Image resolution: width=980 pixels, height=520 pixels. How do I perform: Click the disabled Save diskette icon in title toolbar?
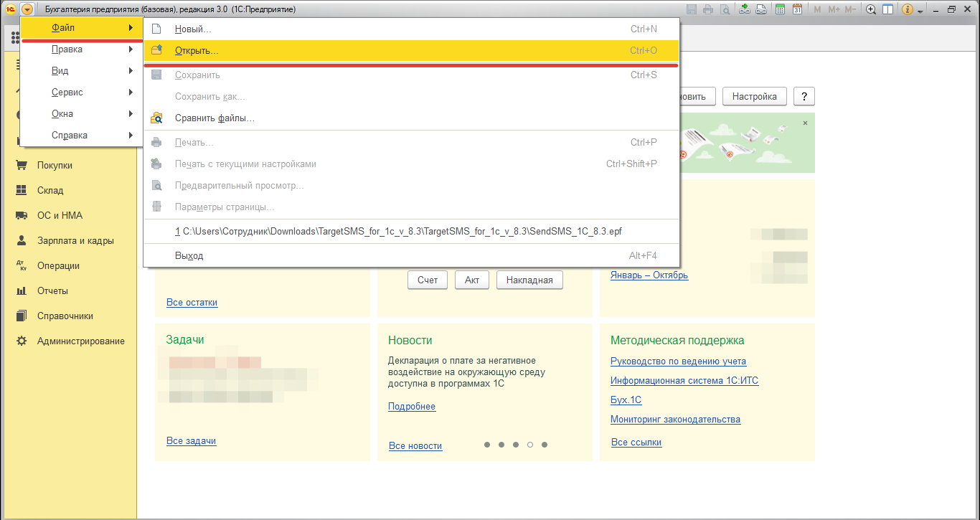pos(692,9)
